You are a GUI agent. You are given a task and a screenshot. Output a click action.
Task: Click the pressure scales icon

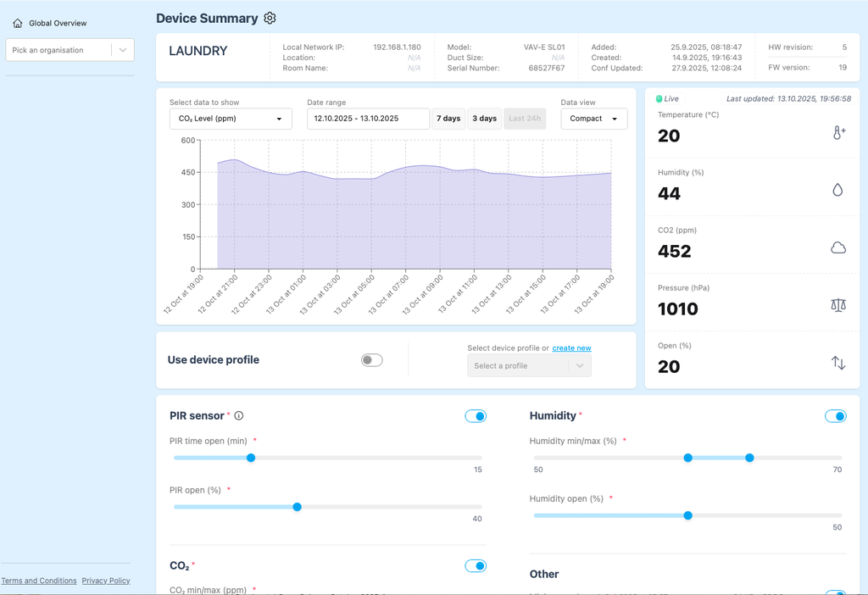pos(837,305)
